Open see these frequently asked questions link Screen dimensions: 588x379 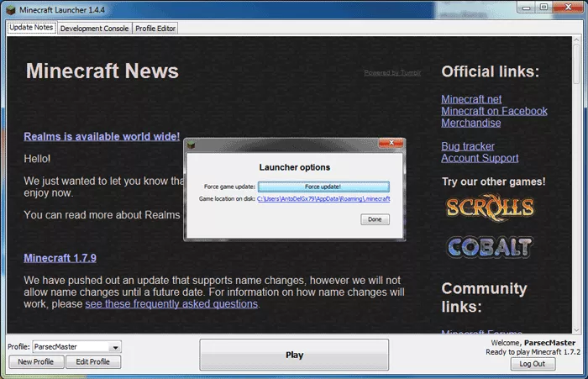pos(171,304)
